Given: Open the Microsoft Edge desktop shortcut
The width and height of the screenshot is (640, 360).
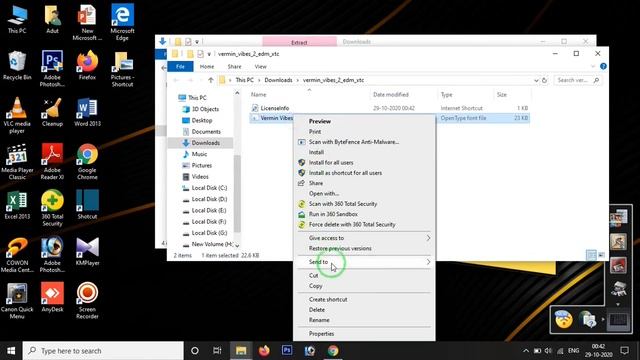Looking at the screenshot, I should [122, 22].
